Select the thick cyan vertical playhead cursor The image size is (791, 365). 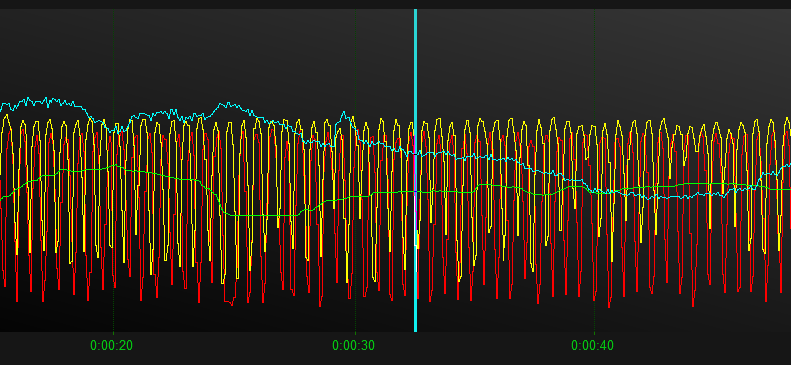(x=416, y=170)
